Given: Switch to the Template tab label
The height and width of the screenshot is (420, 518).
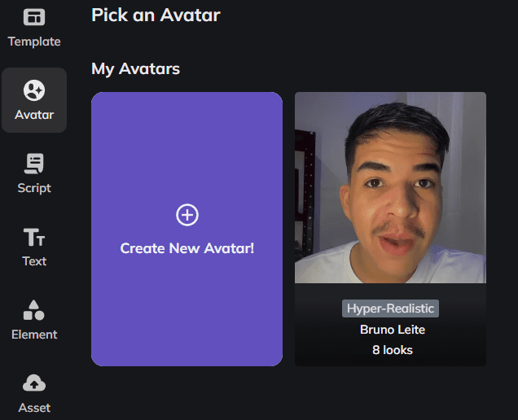Looking at the screenshot, I should [x=34, y=42].
